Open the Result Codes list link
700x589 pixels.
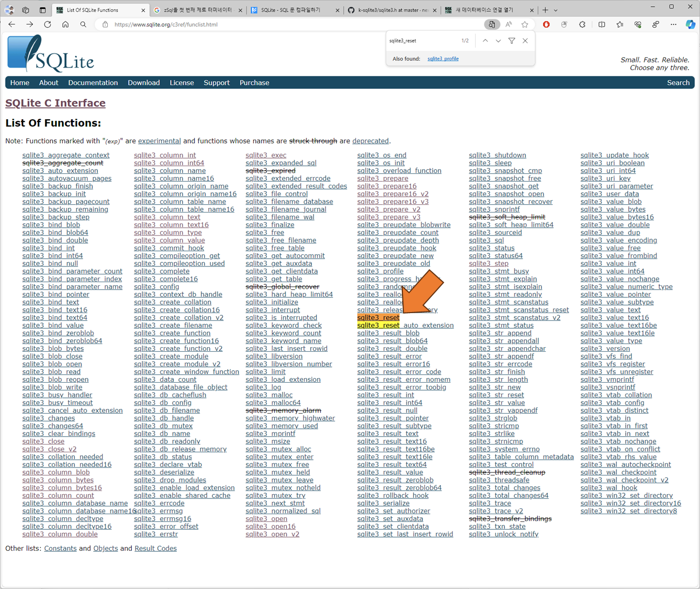(156, 549)
